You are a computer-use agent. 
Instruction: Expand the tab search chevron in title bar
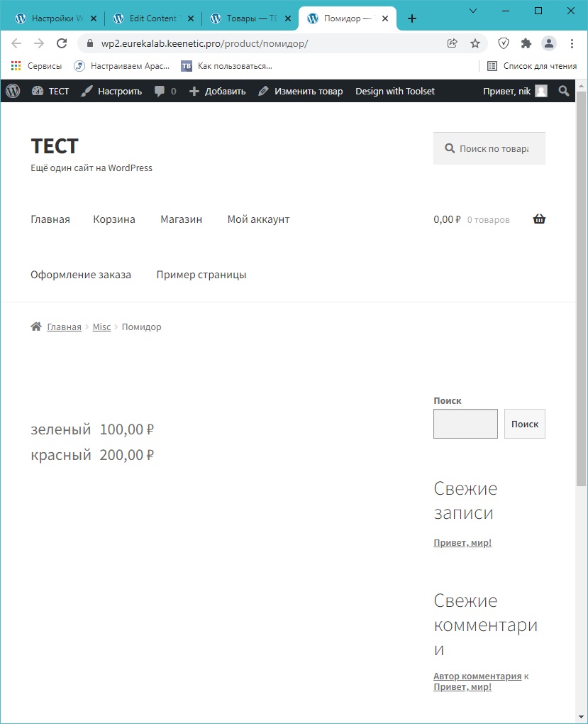pos(474,11)
